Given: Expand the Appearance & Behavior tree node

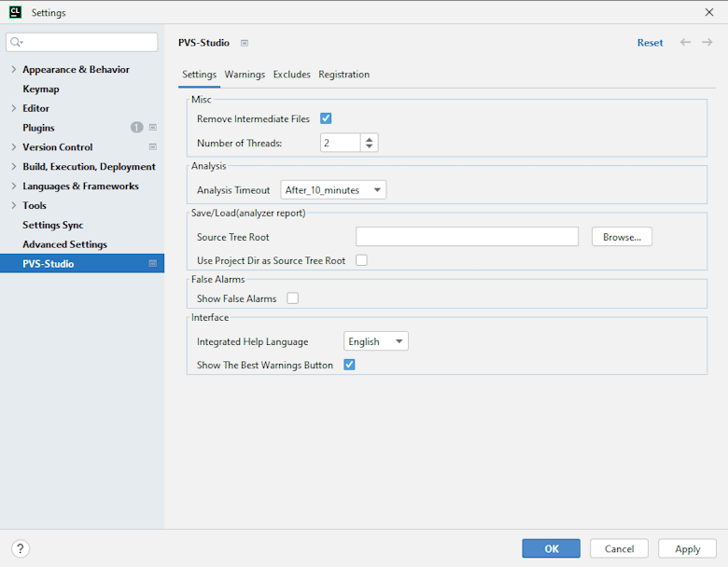Looking at the screenshot, I should click(13, 70).
